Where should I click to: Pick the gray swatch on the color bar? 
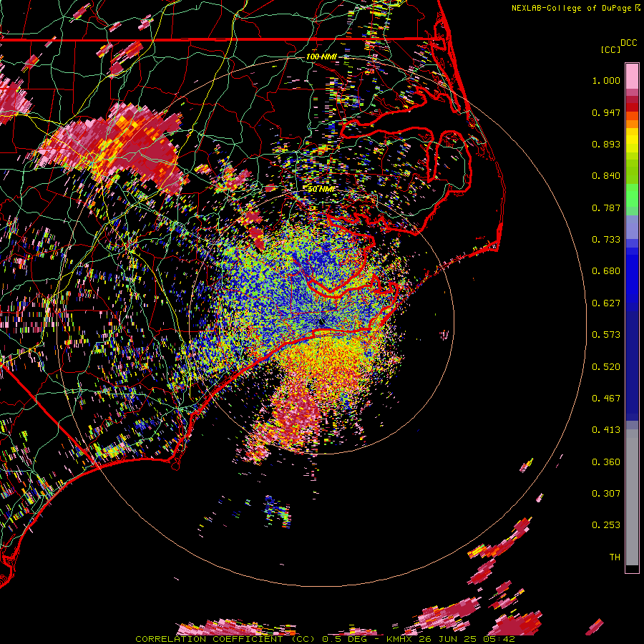pos(632,497)
